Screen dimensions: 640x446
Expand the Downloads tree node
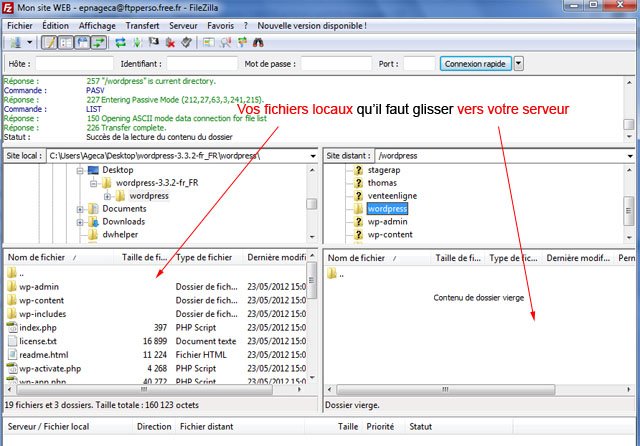point(80,222)
